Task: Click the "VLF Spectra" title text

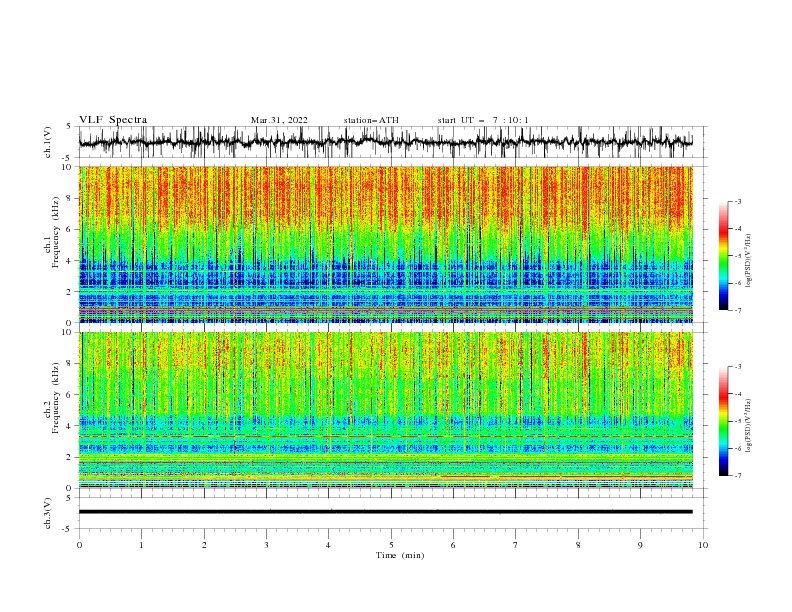Action: (x=113, y=120)
